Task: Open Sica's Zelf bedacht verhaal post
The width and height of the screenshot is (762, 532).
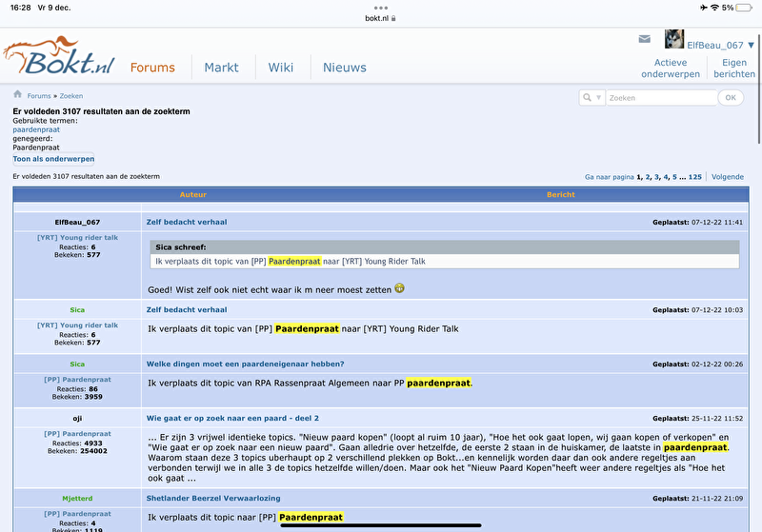Action: tap(187, 309)
